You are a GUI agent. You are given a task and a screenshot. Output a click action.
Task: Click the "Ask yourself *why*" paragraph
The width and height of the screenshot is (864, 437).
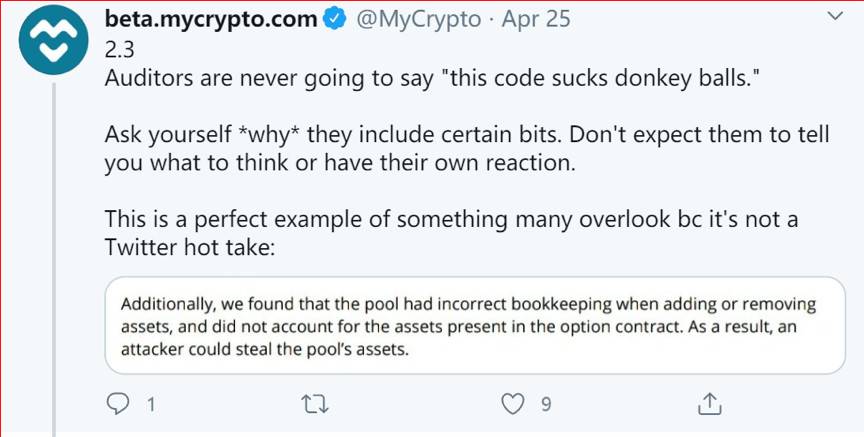(467, 150)
